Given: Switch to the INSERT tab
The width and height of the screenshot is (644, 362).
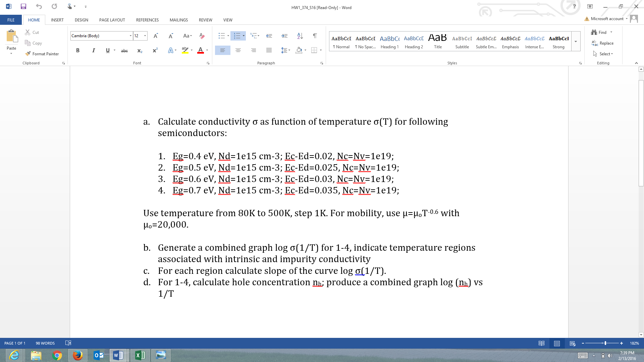Looking at the screenshot, I should (57, 20).
